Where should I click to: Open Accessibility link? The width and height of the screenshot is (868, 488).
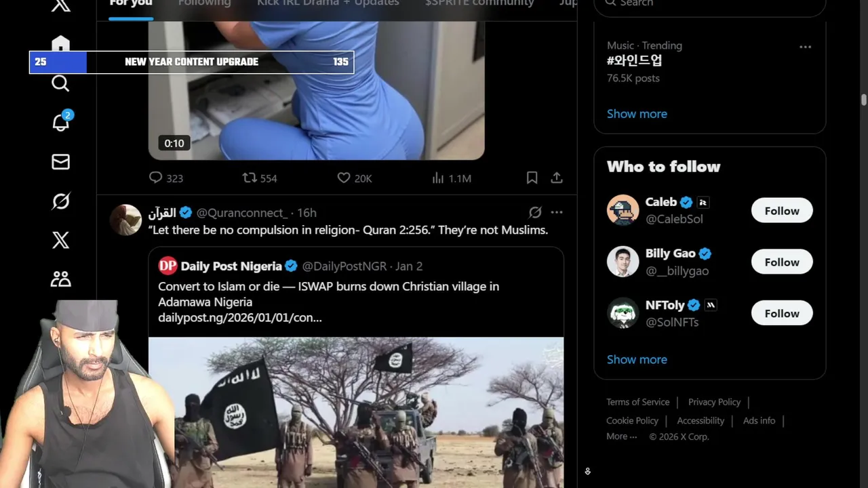coord(701,420)
